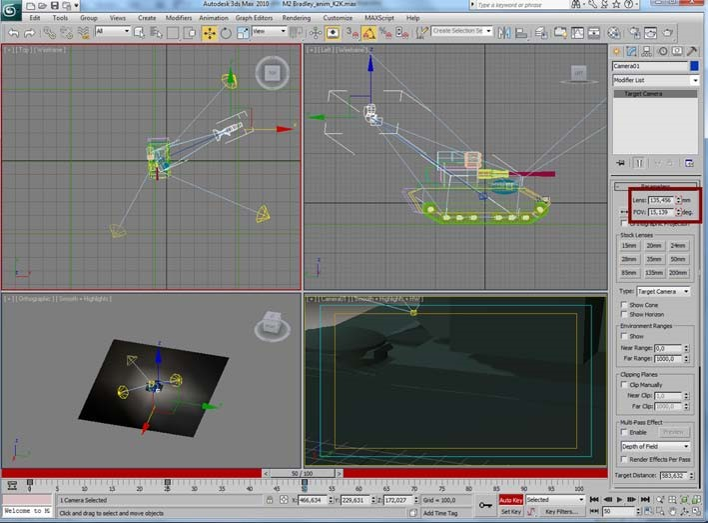Toggle Window/Crossing selection mode
The width and height of the screenshot is (708, 523).
point(190,33)
